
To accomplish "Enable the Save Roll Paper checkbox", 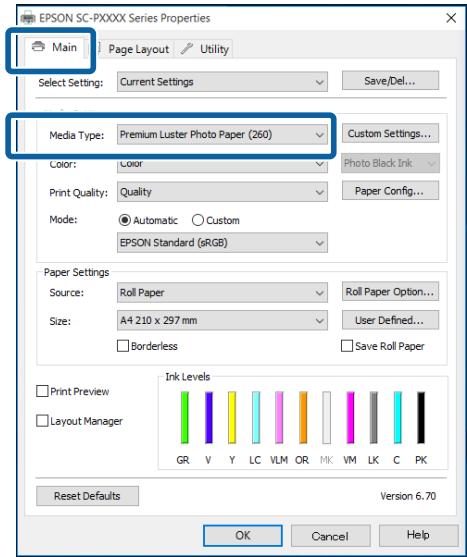I will (x=347, y=346).
